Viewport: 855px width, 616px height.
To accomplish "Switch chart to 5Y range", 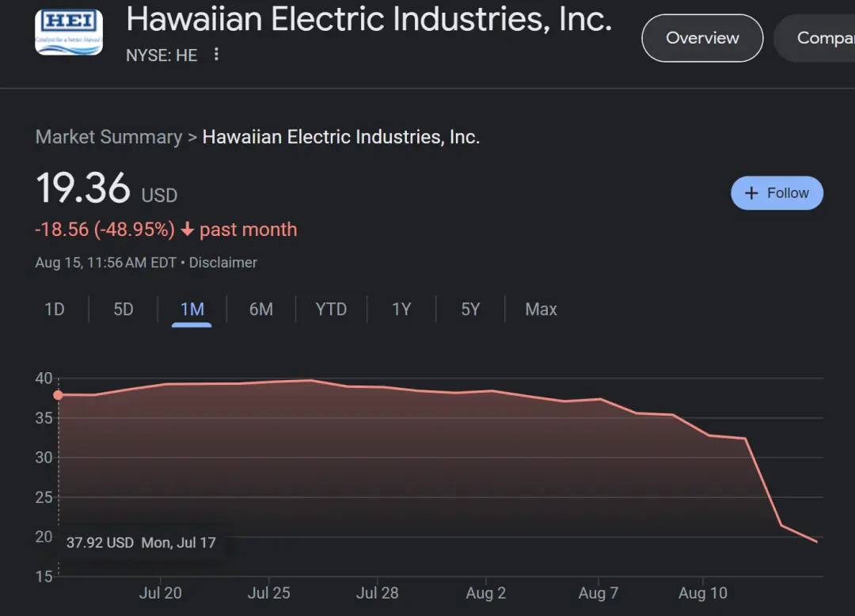I will (x=470, y=309).
